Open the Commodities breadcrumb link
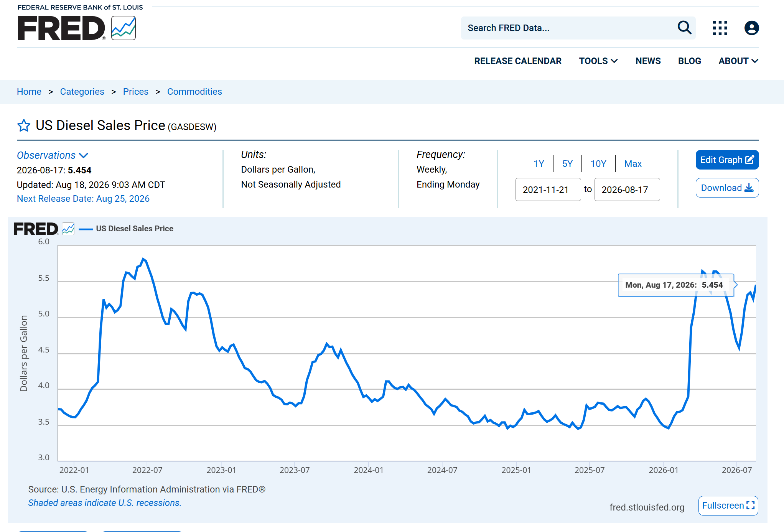The image size is (784, 532). click(194, 92)
